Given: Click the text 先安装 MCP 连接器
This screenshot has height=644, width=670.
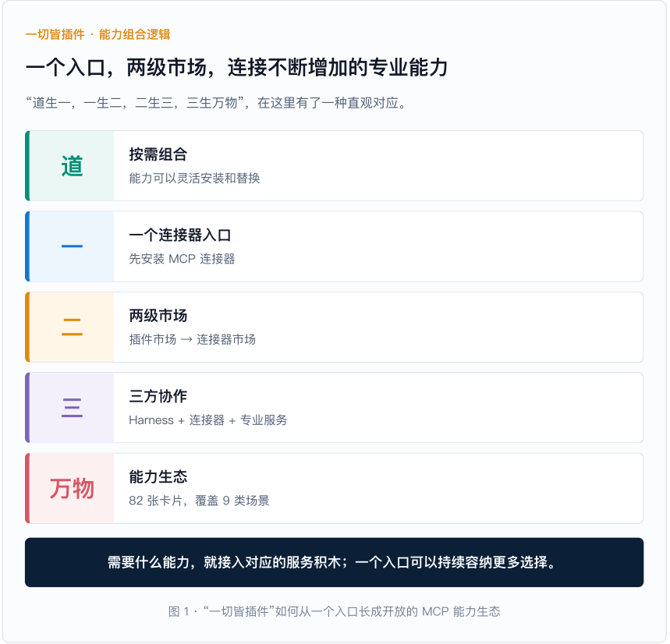Looking at the screenshot, I should 182,259.
